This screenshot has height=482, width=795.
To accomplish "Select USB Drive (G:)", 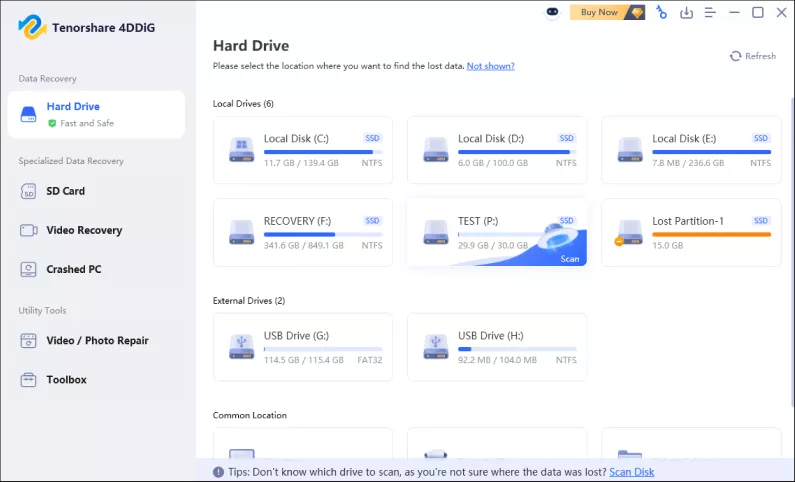I will [x=303, y=347].
